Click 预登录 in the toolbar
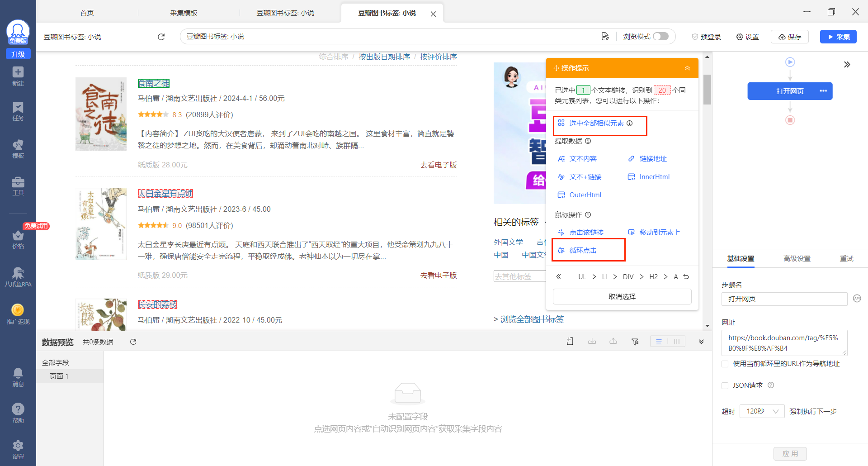Image resolution: width=868 pixels, height=466 pixels. (x=706, y=37)
